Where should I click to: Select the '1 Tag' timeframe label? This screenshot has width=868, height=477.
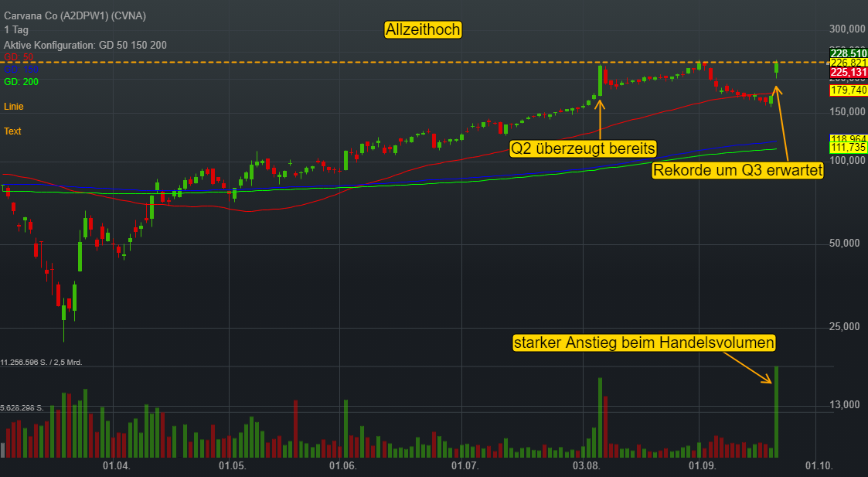[16, 30]
